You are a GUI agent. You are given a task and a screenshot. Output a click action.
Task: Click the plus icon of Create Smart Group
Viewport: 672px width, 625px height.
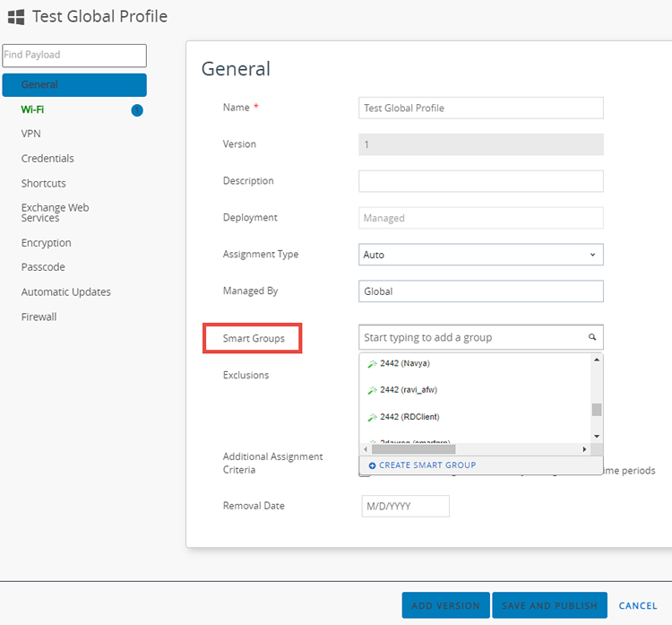[x=372, y=465]
